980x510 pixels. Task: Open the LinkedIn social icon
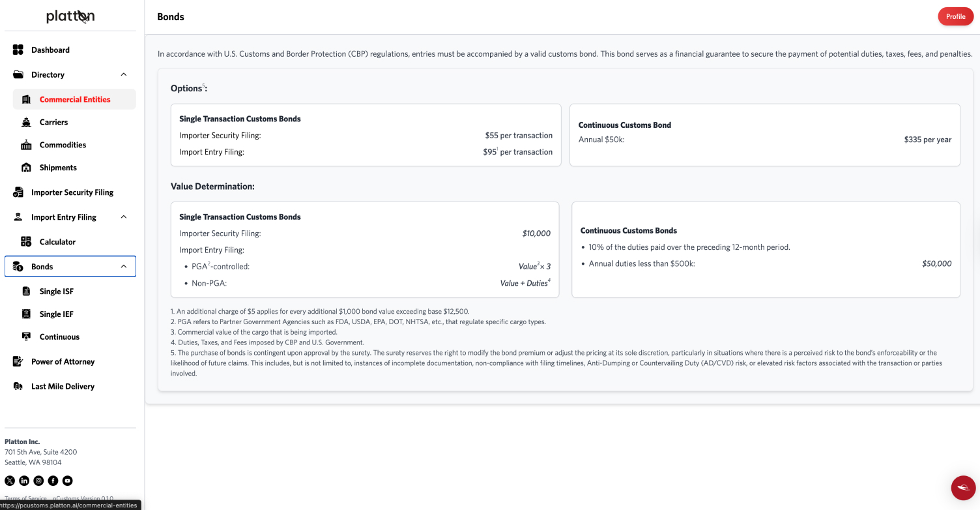[24, 481]
